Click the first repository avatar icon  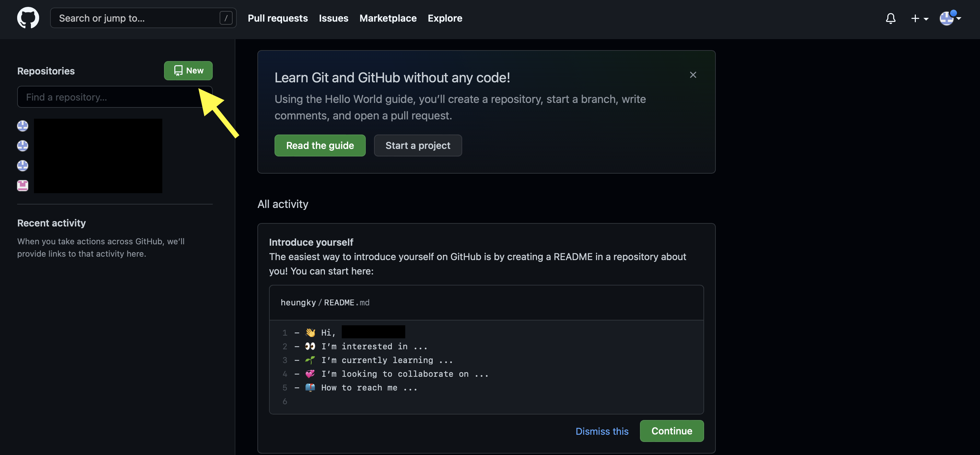(23, 126)
